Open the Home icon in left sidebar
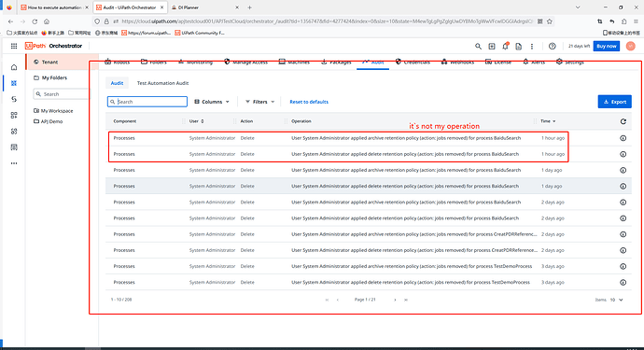The width and height of the screenshot is (644, 350). [14, 67]
